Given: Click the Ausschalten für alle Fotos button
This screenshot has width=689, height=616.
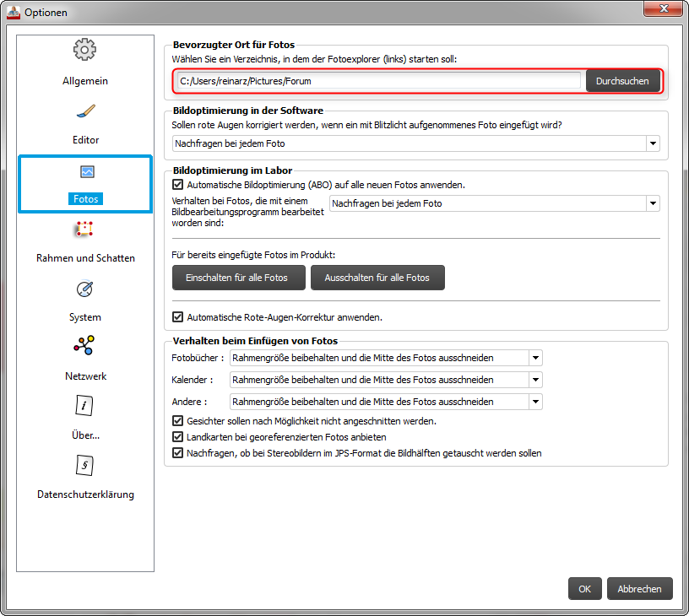Looking at the screenshot, I should coord(377,278).
